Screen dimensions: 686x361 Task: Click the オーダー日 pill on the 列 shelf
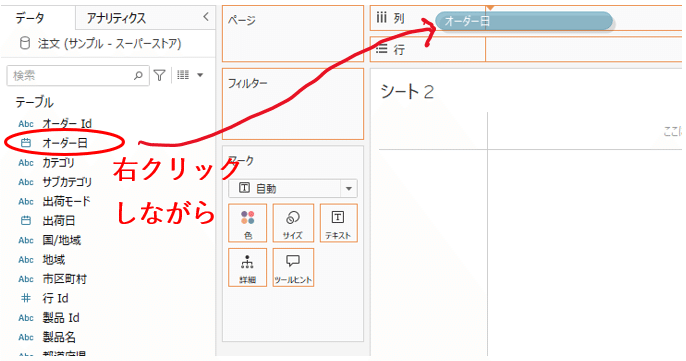524,21
